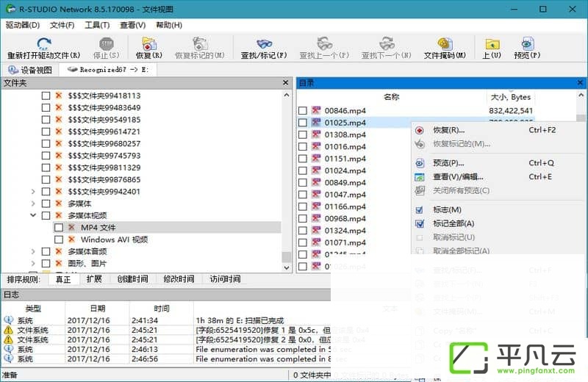Check the box for 00849.mp4

click(x=303, y=183)
